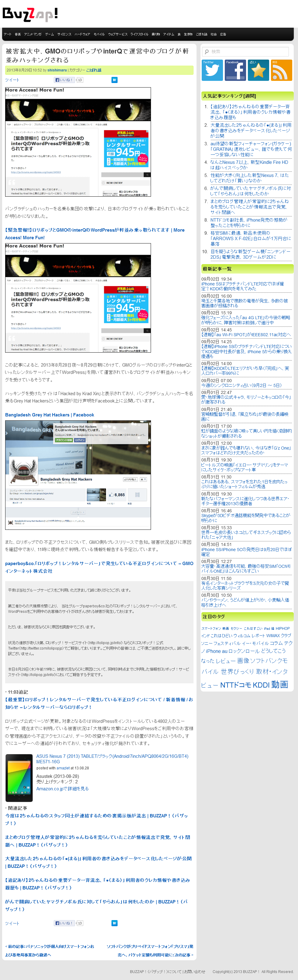Open the ゲーム category in navigation bar
Image resolution: width=298 pixels, height=980 pixels.
50,34
